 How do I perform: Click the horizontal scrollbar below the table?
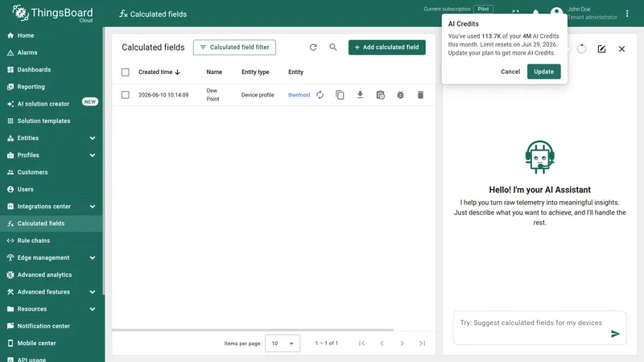pos(253,330)
